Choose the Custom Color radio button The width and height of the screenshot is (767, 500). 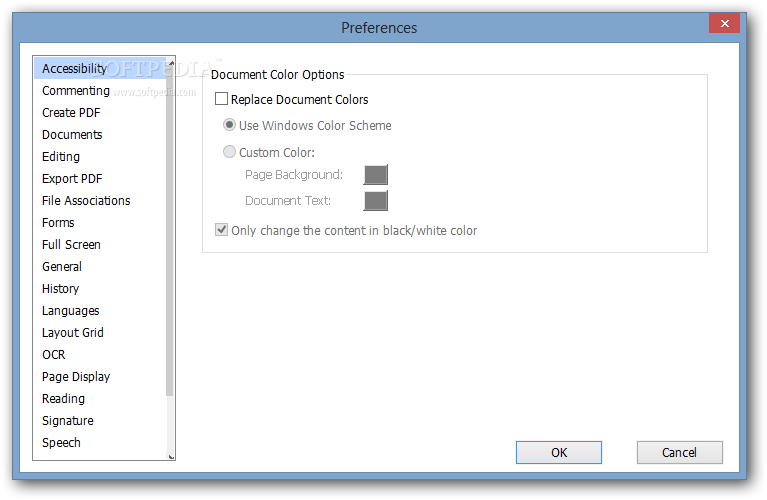tap(229, 152)
